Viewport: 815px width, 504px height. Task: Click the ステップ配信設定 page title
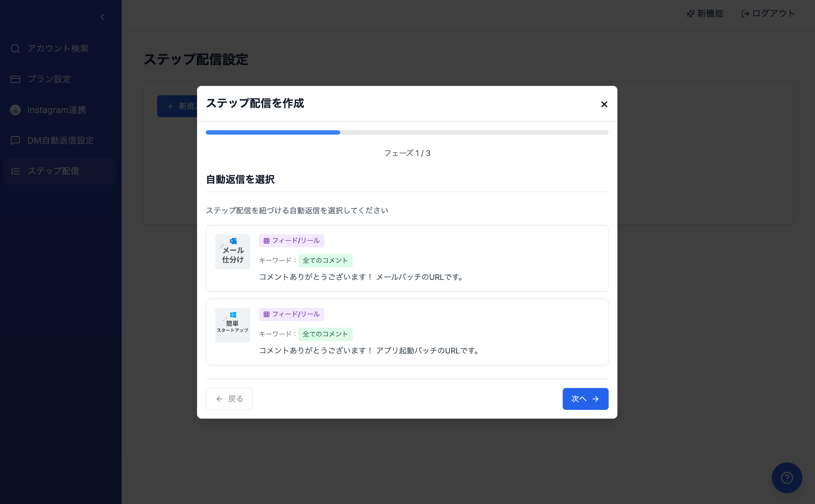point(196,60)
